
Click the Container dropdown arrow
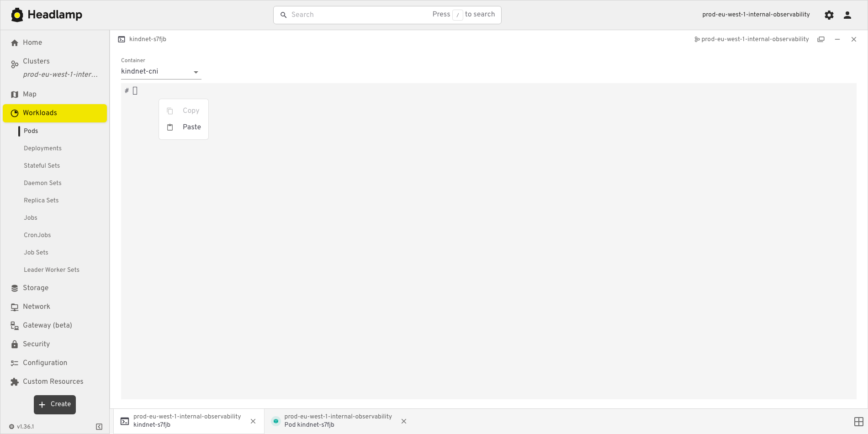pos(196,72)
